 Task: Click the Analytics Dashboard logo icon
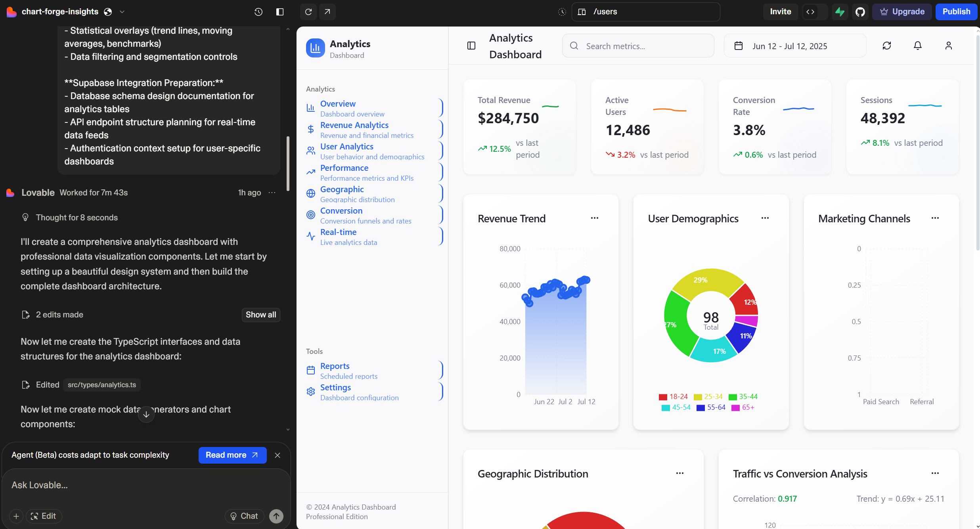tap(316, 48)
